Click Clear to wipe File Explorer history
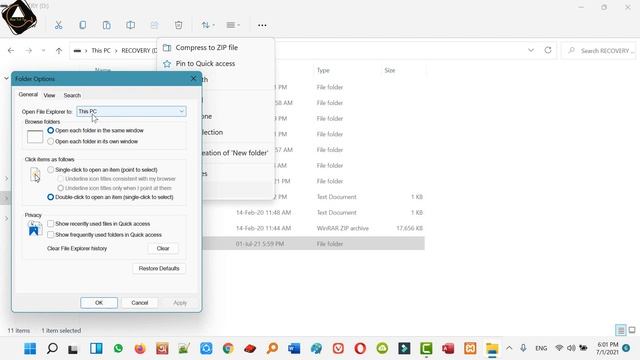 (x=163, y=248)
